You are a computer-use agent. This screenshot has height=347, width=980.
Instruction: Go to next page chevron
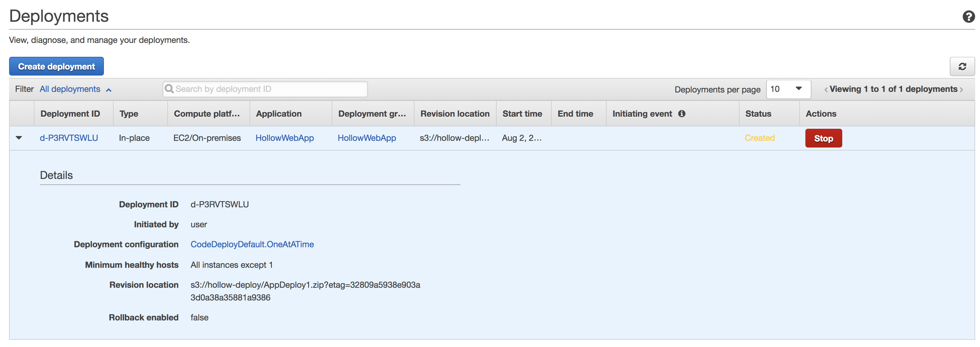961,90
